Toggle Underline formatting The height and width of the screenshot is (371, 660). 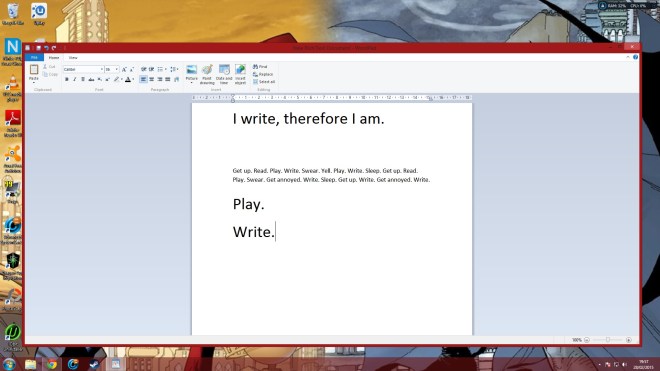[x=83, y=79]
